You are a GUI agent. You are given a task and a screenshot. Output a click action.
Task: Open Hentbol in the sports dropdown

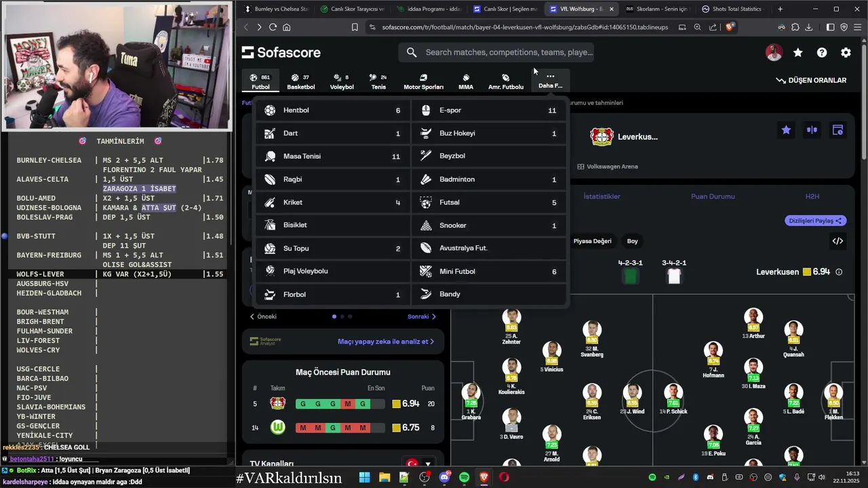tap(332, 110)
